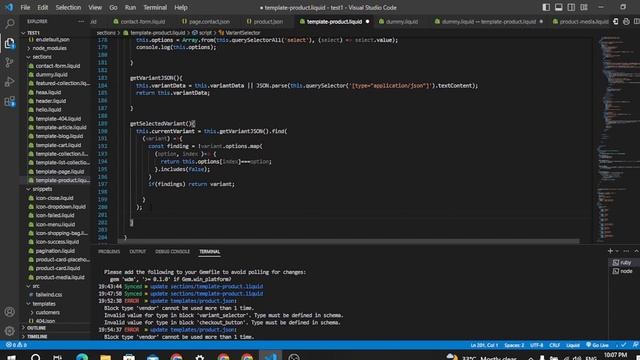The width and height of the screenshot is (640, 360).
Task: Open the View menu
Action: pos(95,7)
